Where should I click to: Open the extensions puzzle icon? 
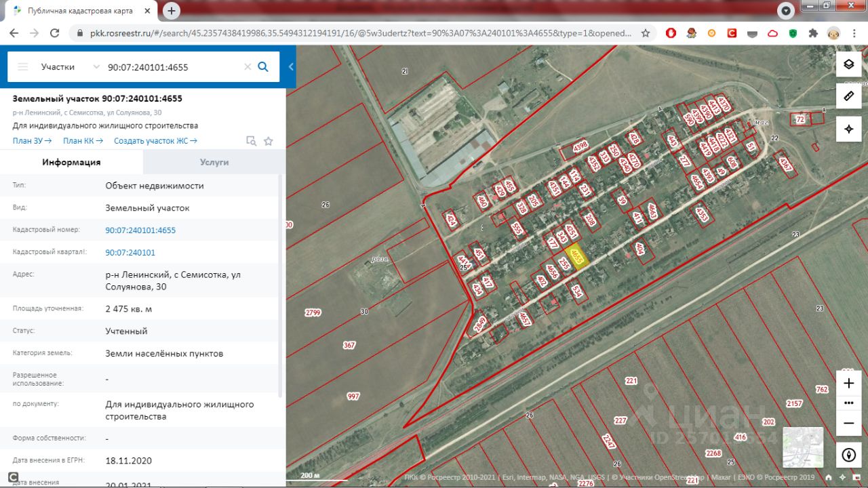coord(813,33)
